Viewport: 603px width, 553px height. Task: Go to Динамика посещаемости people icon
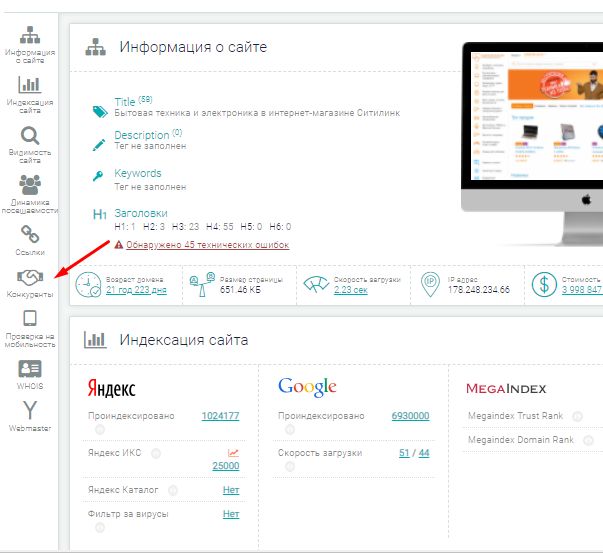click(29, 185)
